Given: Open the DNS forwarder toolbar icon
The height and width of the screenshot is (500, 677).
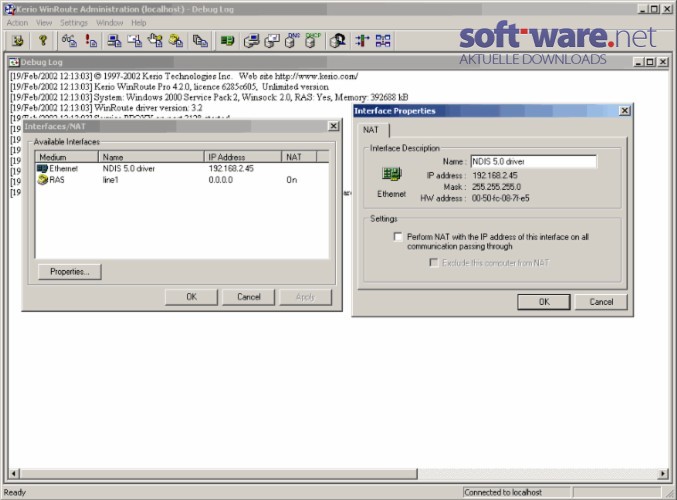Looking at the screenshot, I should [293, 41].
